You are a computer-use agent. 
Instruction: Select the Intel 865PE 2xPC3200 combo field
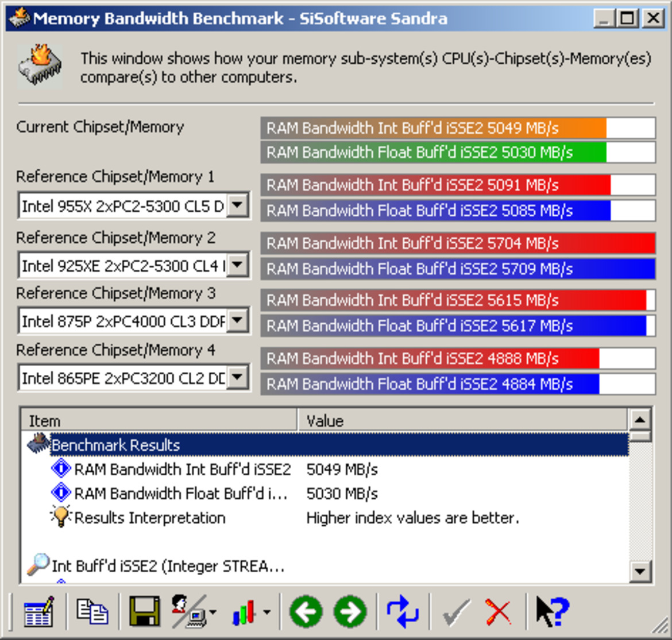click(134, 378)
